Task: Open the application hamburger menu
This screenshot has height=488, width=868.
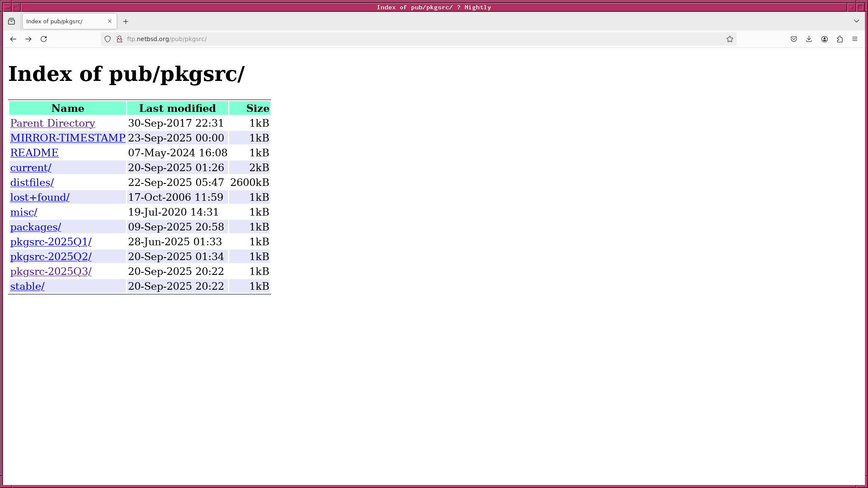Action: pos(855,39)
